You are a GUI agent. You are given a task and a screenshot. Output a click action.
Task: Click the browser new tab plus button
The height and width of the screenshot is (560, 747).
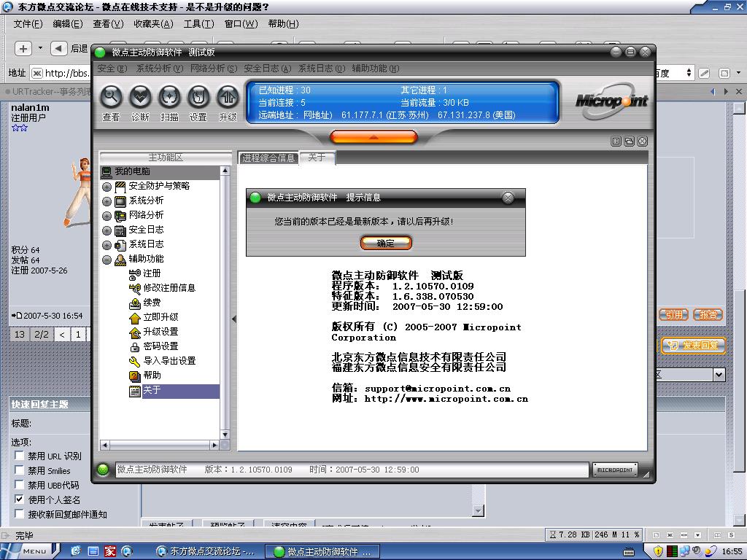pyautogui.click(x=23, y=49)
